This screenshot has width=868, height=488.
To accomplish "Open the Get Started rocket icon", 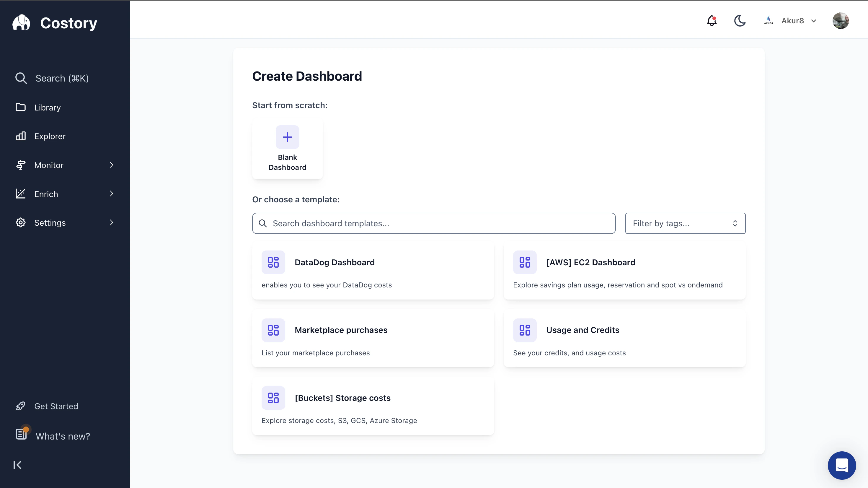I will pyautogui.click(x=21, y=406).
